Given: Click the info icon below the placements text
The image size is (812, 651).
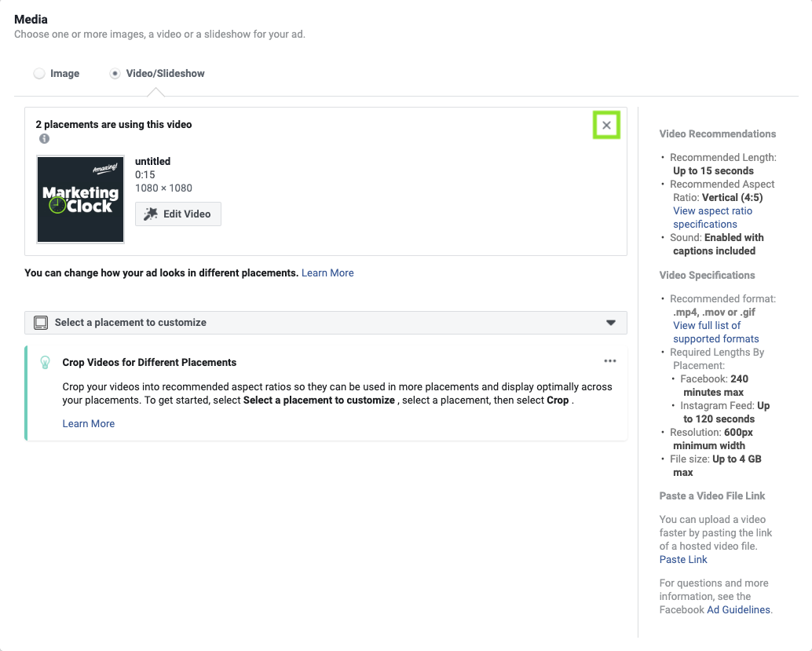Looking at the screenshot, I should [x=45, y=139].
